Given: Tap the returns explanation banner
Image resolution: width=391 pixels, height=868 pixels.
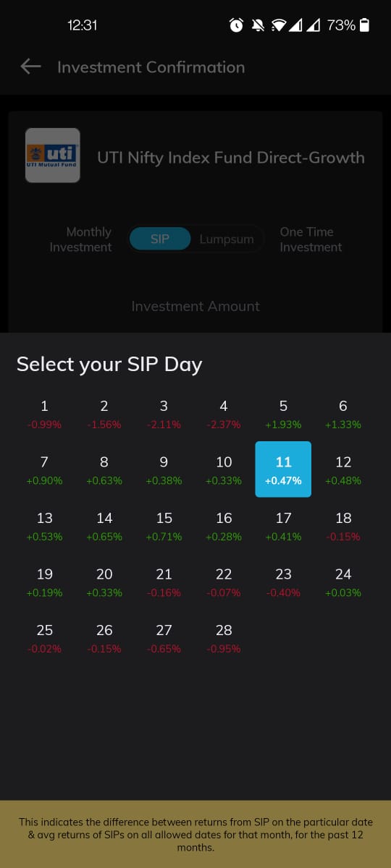Looking at the screenshot, I should pos(195,834).
